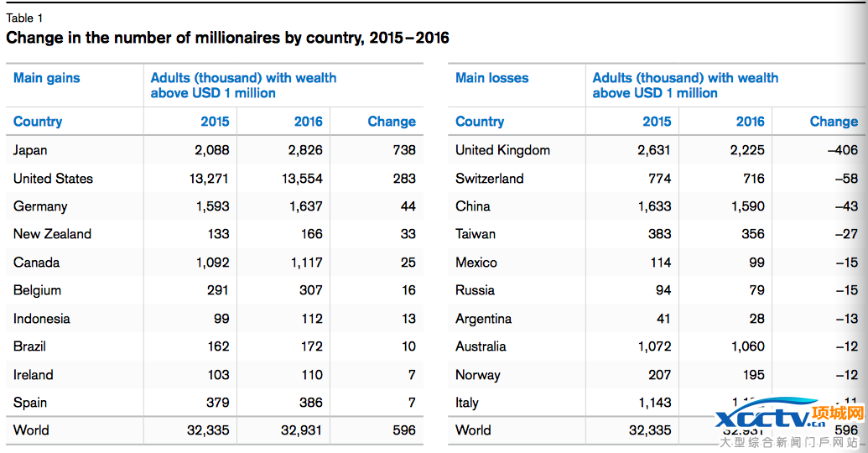Click the Indonesia row label
This screenshot has width=868, height=453.
pos(42,319)
